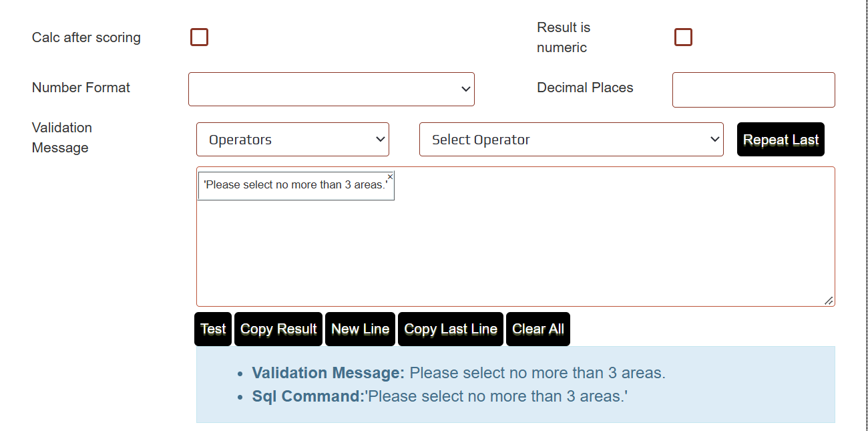Select the 'Please select no more than 3 areas.' token
868x431 pixels.
pos(295,185)
